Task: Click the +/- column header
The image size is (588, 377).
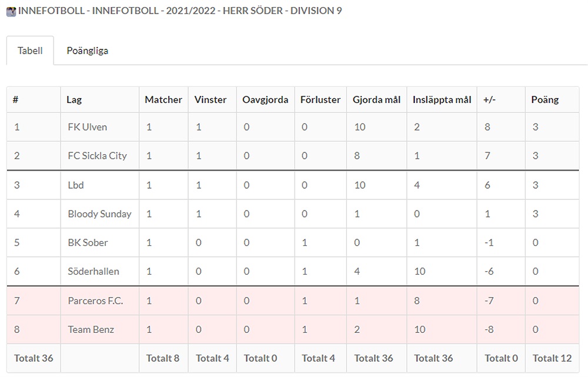Action: pos(489,99)
